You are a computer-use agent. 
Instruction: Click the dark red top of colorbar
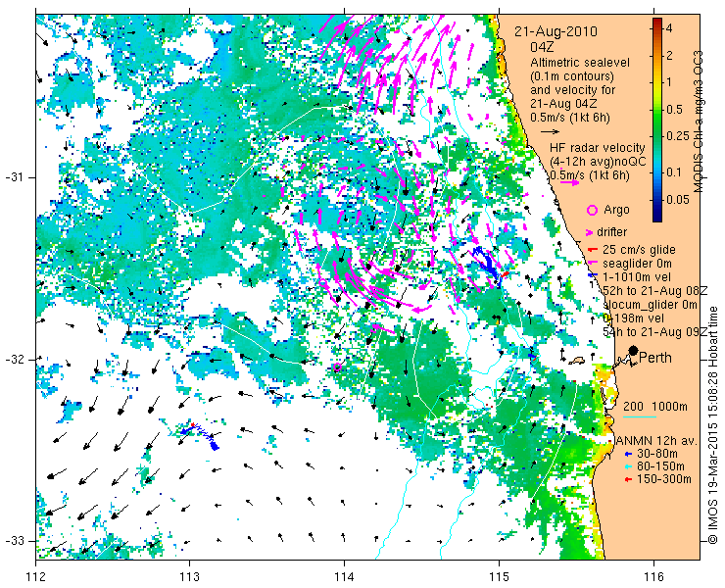tap(657, 23)
